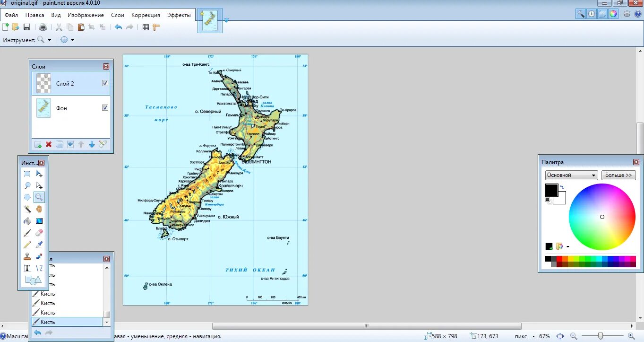Select the Zoom tool in Tools panel
The height and width of the screenshot is (342, 644).
[x=39, y=197]
